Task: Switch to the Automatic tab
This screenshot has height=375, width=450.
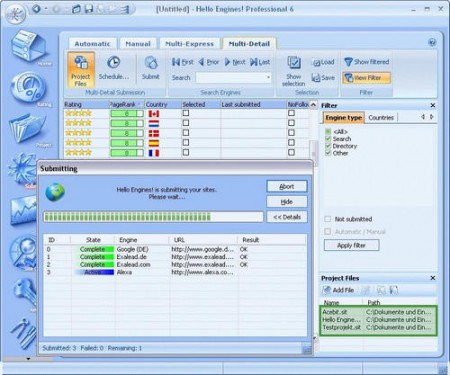Action: coord(92,44)
